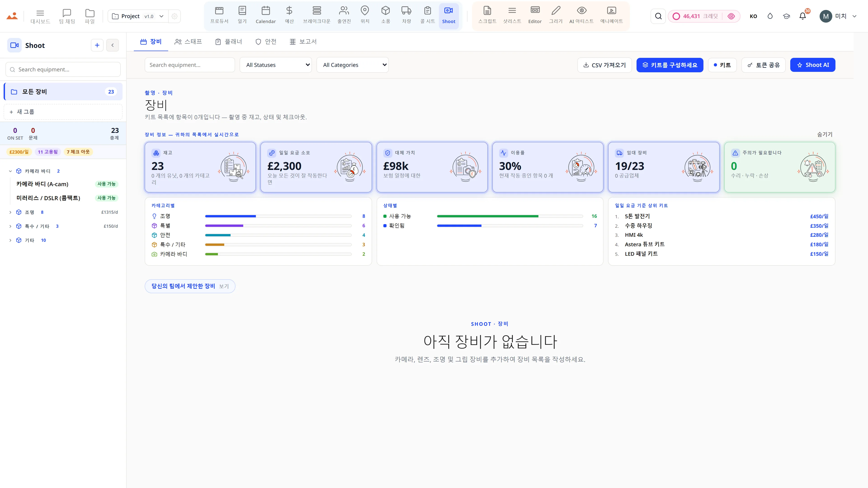
Task: Open the Calendar module
Action: coord(266,16)
